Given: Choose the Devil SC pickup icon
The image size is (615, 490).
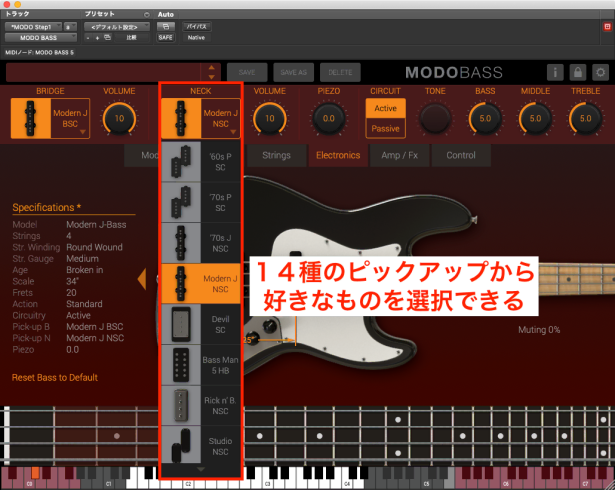Looking at the screenshot, I should pos(181,324).
